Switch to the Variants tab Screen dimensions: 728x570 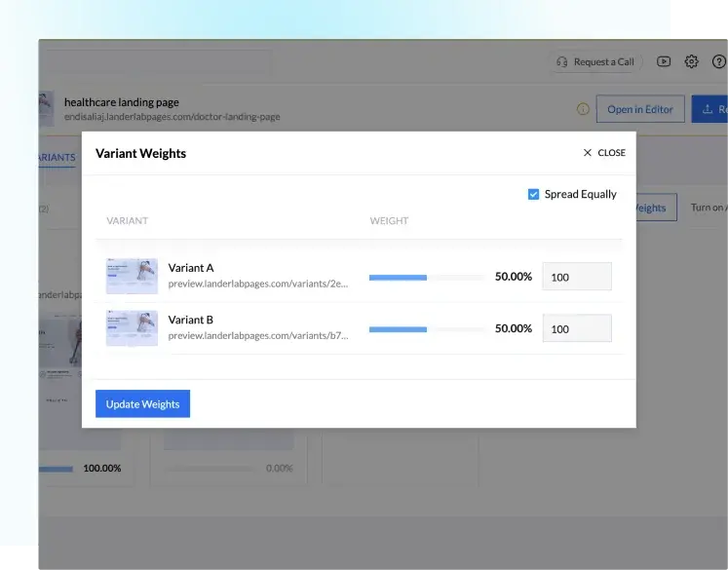coord(57,158)
